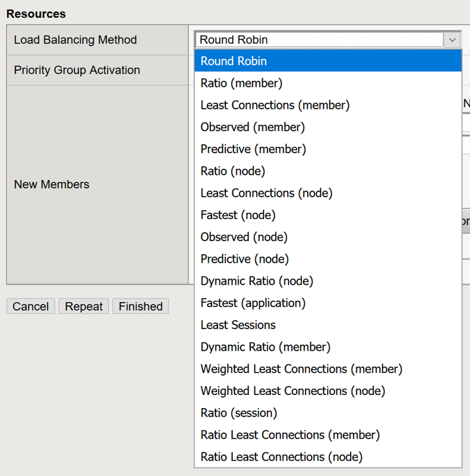Select Fastest (application) option
The width and height of the screenshot is (470, 476).
[x=253, y=303]
